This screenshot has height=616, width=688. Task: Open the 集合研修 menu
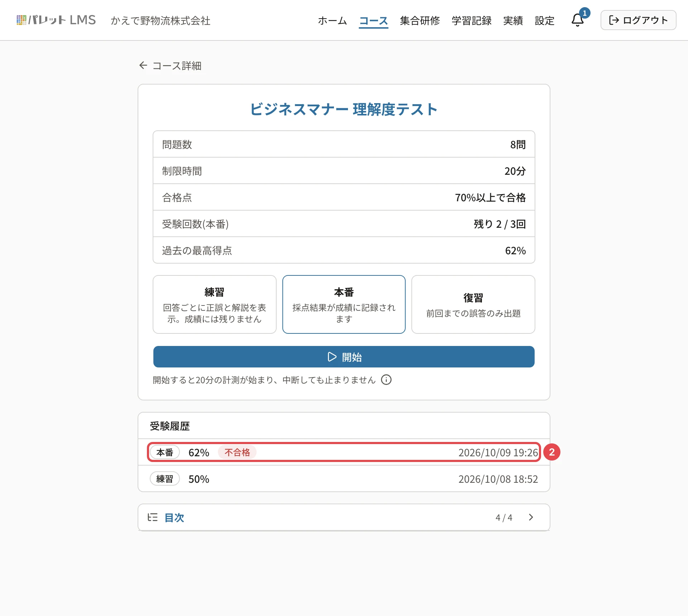click(x=420, y=20)
